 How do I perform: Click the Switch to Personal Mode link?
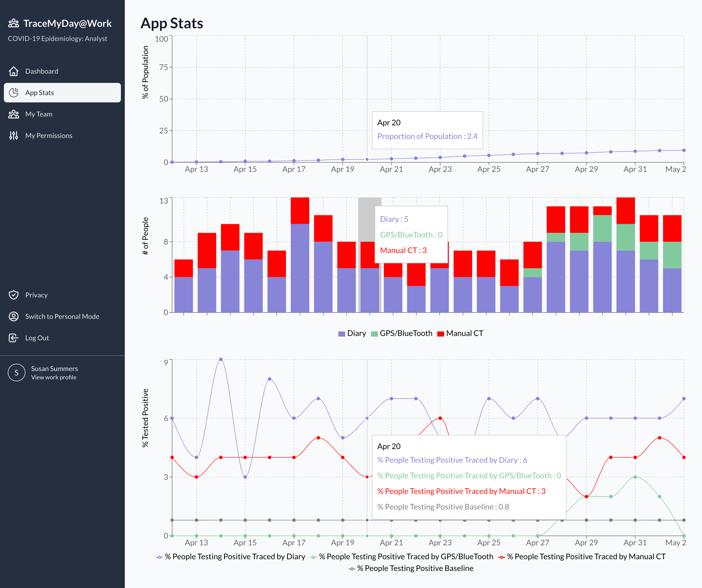[x=62, y=316]
